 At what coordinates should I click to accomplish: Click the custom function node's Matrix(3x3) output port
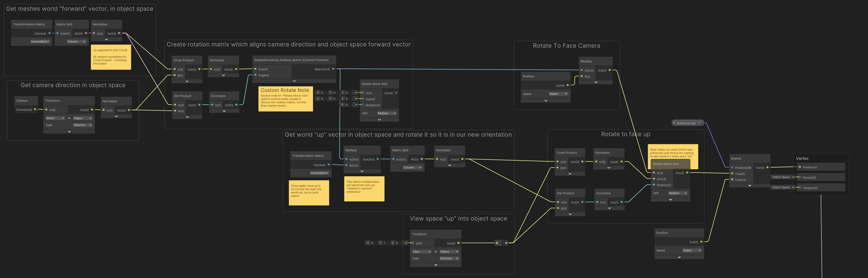(333, 69)
